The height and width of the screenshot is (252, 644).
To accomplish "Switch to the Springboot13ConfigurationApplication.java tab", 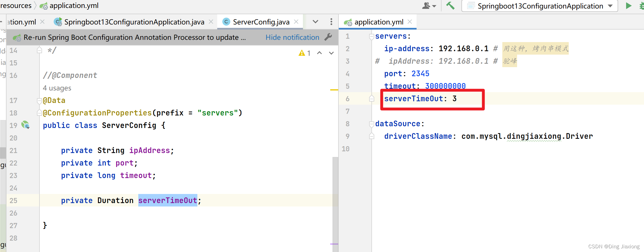I will (x=134, y=22).
